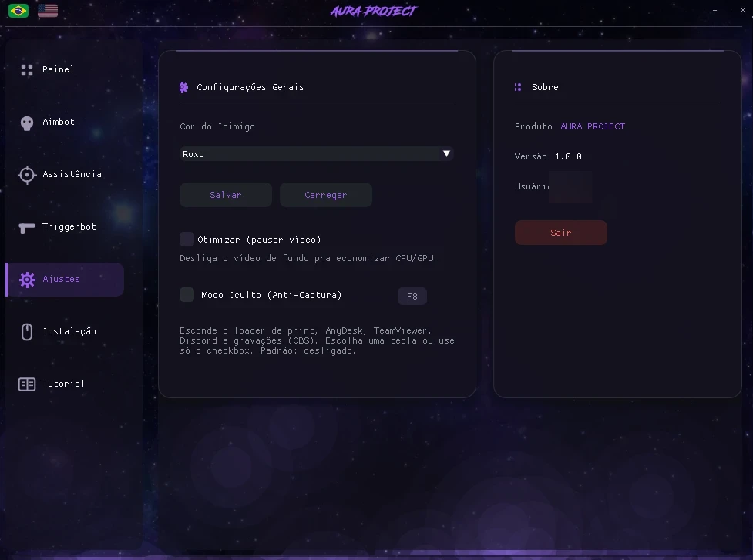Click the red Sair button
Image resolution: width=753 pixels, height=560 pixels.
(561, 233)
